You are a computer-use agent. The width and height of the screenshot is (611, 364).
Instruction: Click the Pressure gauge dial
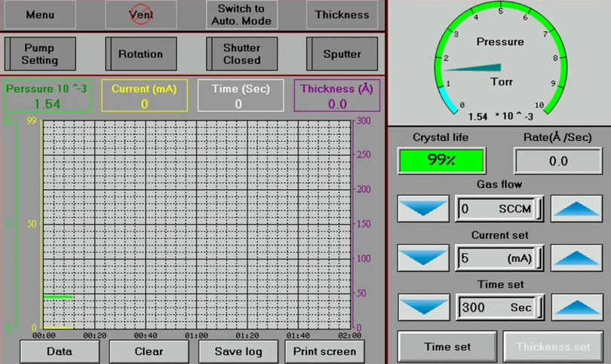tap(500, 62)
